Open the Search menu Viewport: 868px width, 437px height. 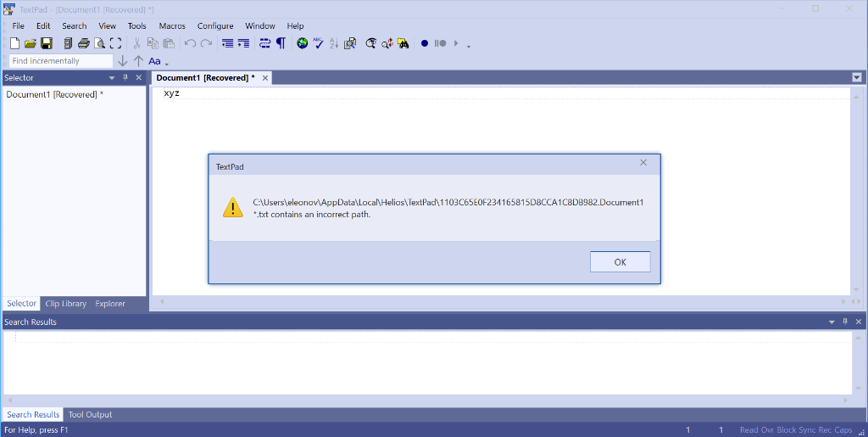(x=75, y=26)
